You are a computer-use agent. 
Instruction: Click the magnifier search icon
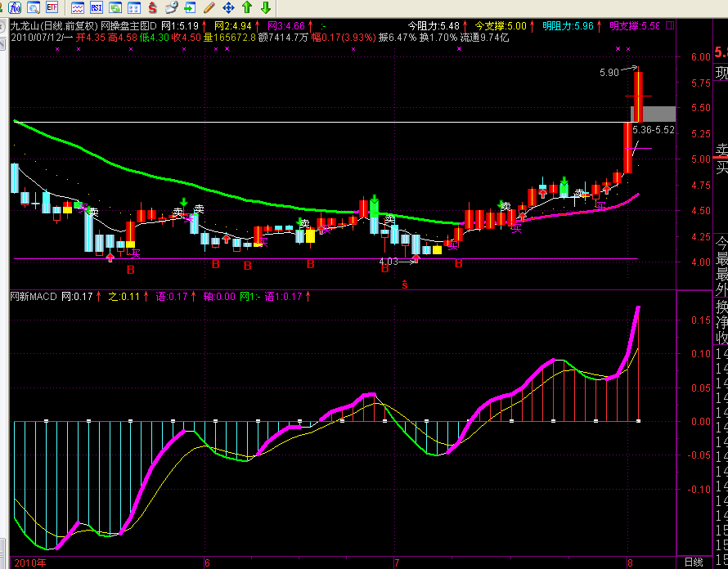pos(34,7)
